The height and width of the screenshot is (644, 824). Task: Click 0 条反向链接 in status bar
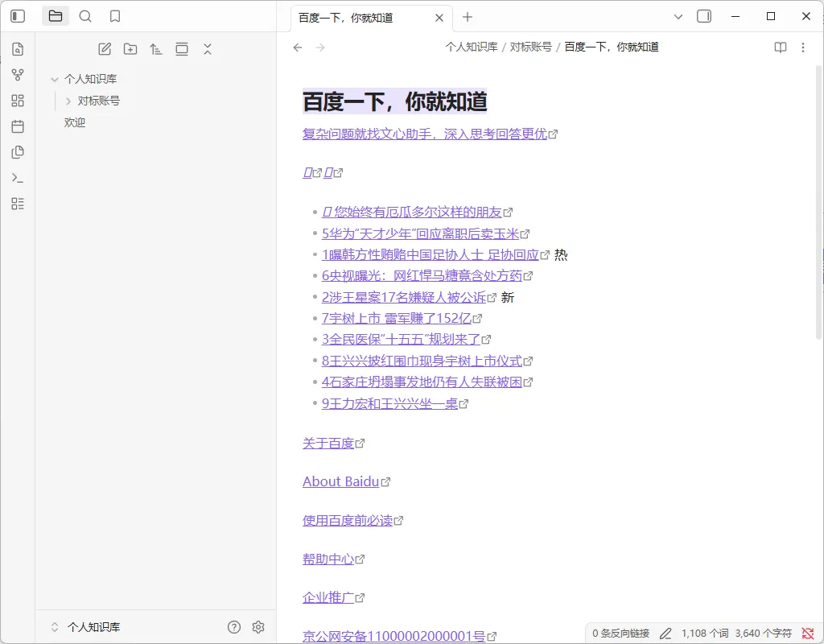click(x=620, y=634)
